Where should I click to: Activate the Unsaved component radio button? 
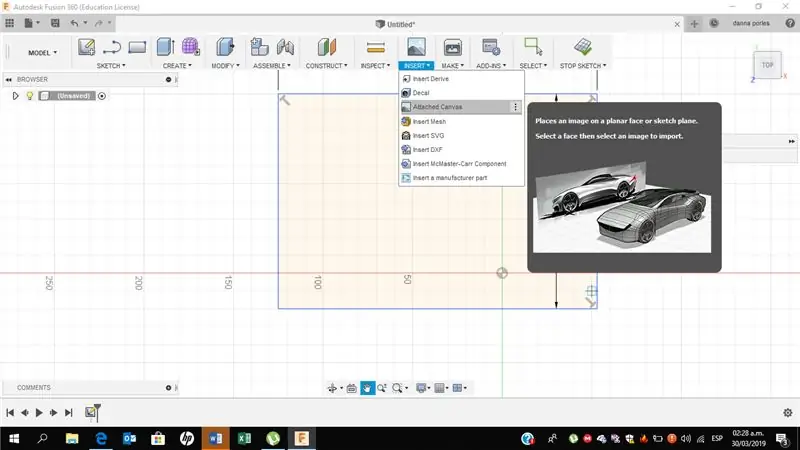coord(102,96)
